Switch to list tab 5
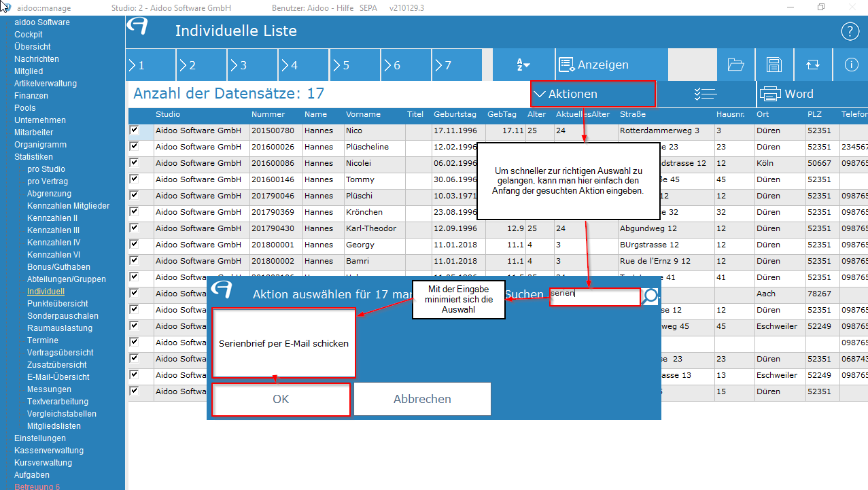Viewport: 868px width, 490px height. pyautogui.click(x=355, y=65)
